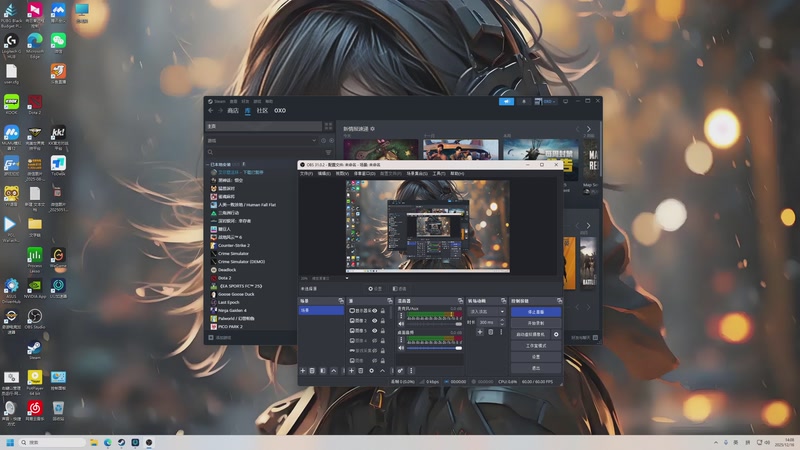Hide the Image 5 source
This screenshot has width=800, height=450.
coord(374,331)
